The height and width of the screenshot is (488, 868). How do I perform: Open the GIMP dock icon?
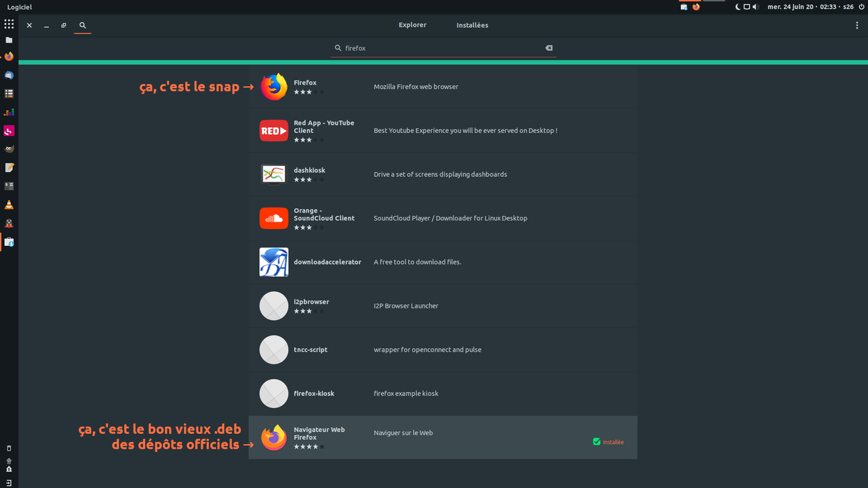9,149
